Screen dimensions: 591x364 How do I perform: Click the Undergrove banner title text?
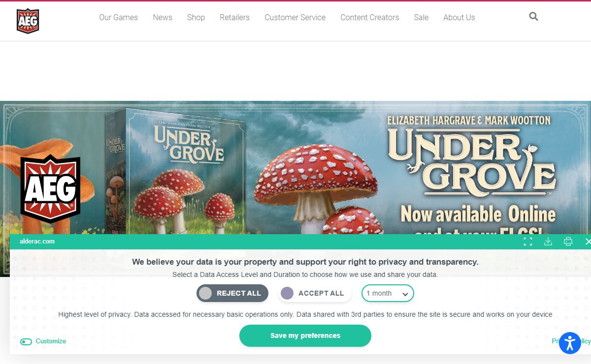(472, 164)
